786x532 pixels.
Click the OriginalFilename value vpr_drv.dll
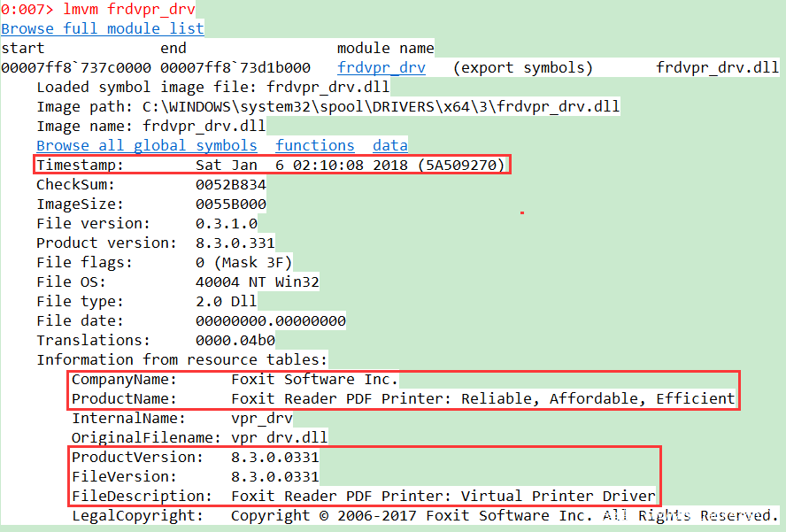[279, 437]
